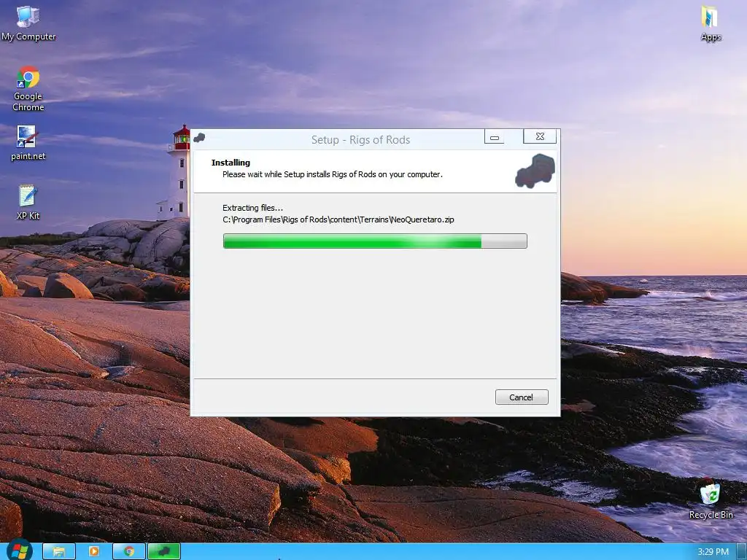This screenshot has width=747, height=560.
Task: Click the green installation progress bar
Action: (375, 241)
